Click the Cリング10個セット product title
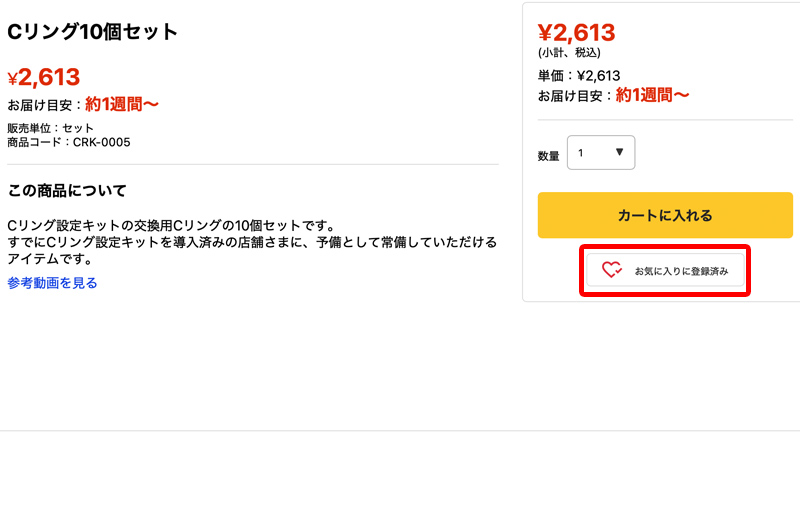800x520 pixels. [92, 32]
